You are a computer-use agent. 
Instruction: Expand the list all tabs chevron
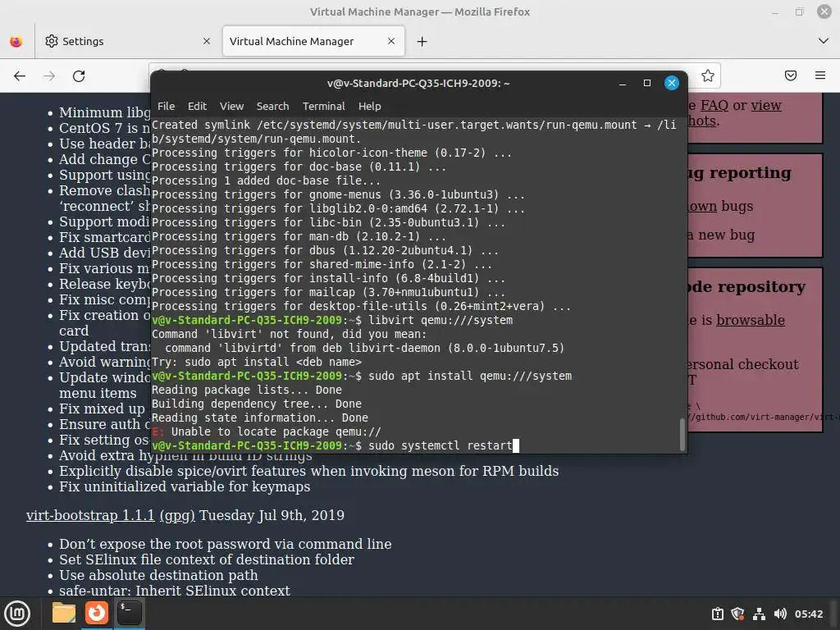(824, 41)
